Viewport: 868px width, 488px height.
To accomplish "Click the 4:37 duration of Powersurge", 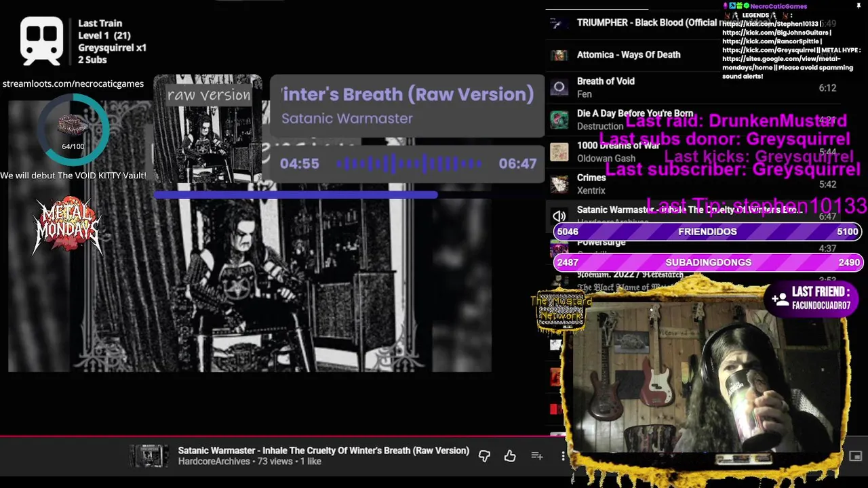I will coord(827,249).
